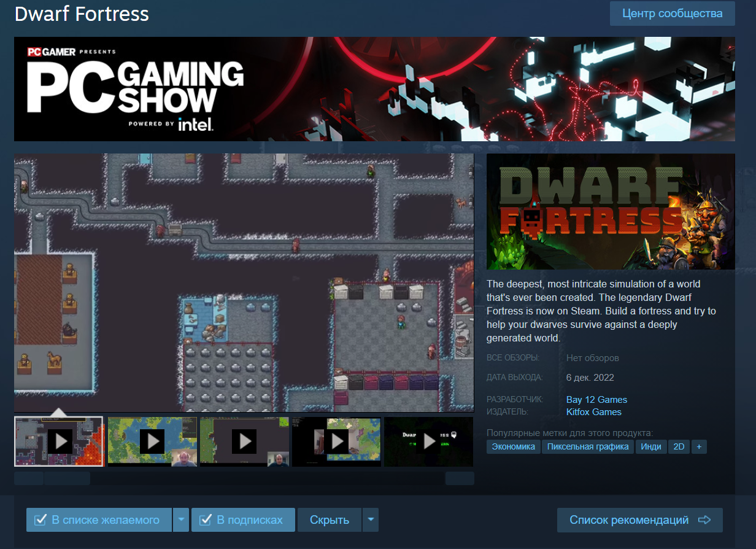Click the Dwarf Fortress header capsule image
This screenshot has width=756, height=549.
[x=611, y=211]
